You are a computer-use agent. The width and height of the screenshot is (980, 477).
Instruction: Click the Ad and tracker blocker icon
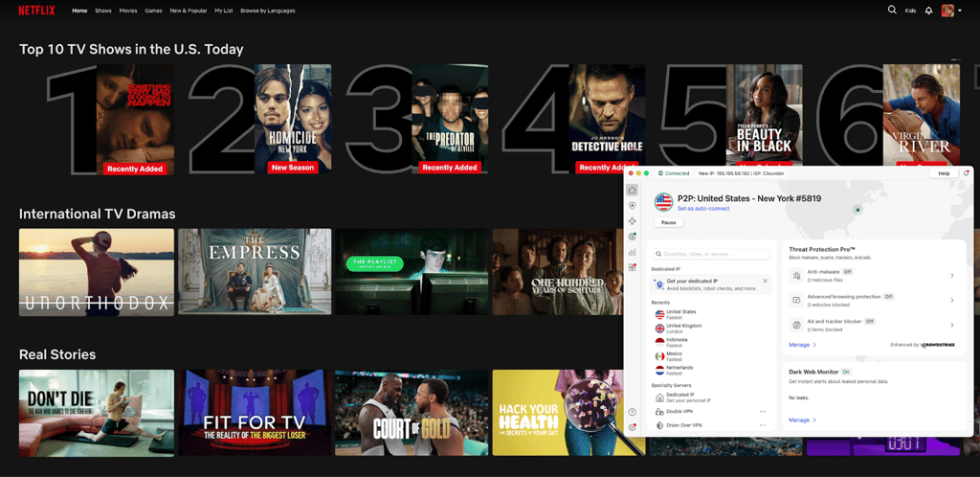click(797, 325)
